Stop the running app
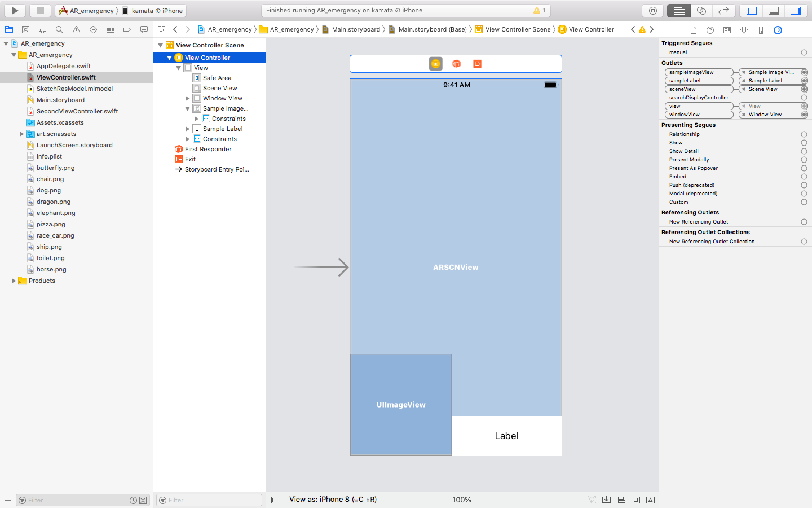812x508 pixels. (x=40, y=10)
